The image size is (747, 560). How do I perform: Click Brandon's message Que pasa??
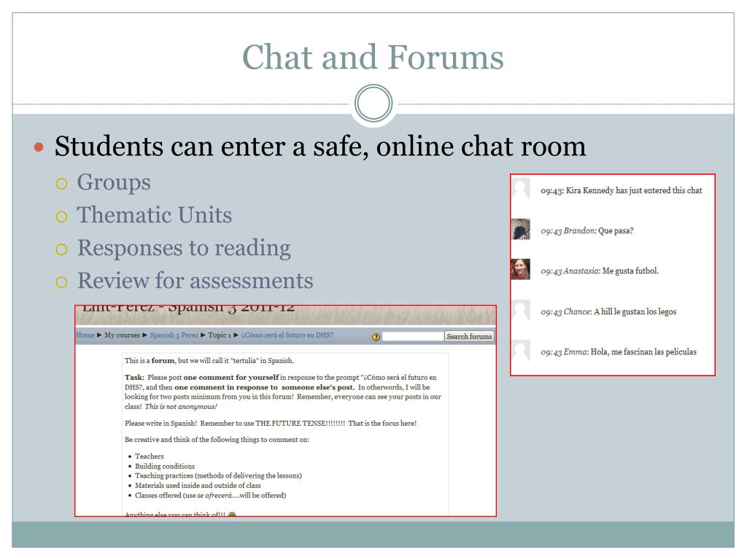(587, 231)
